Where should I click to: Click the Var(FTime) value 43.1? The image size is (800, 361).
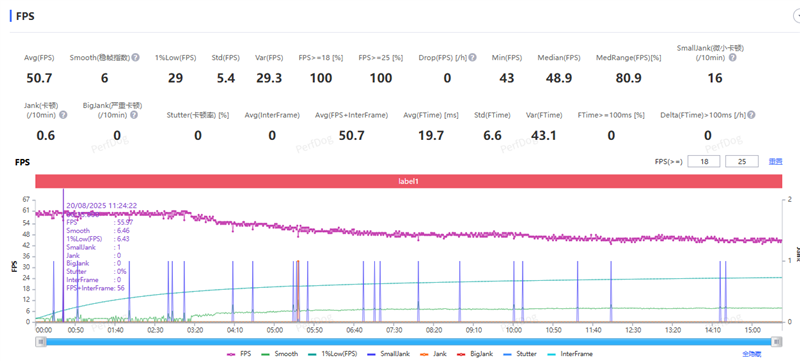coord(544,136)
